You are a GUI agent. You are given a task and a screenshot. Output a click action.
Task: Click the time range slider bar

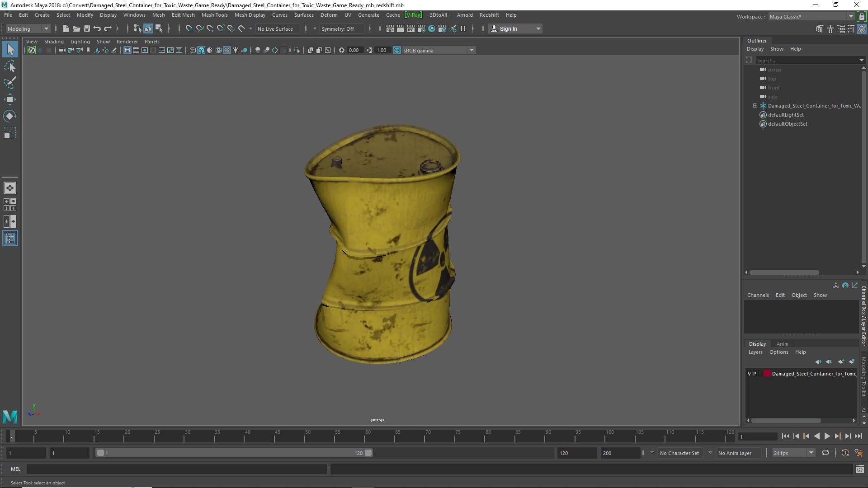point(233,453)
